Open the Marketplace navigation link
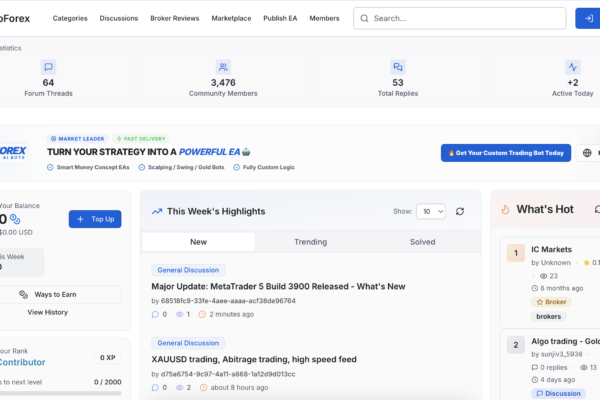 231,18
